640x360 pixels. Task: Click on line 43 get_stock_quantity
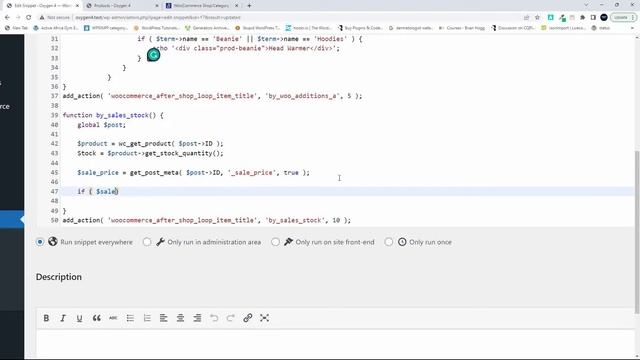pyautogui.click(x=150, y=153)
